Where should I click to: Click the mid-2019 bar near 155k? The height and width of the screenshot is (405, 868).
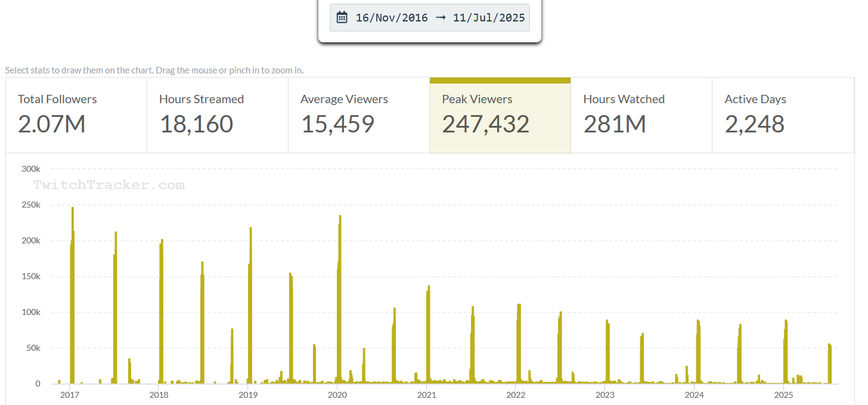(291, 328)
